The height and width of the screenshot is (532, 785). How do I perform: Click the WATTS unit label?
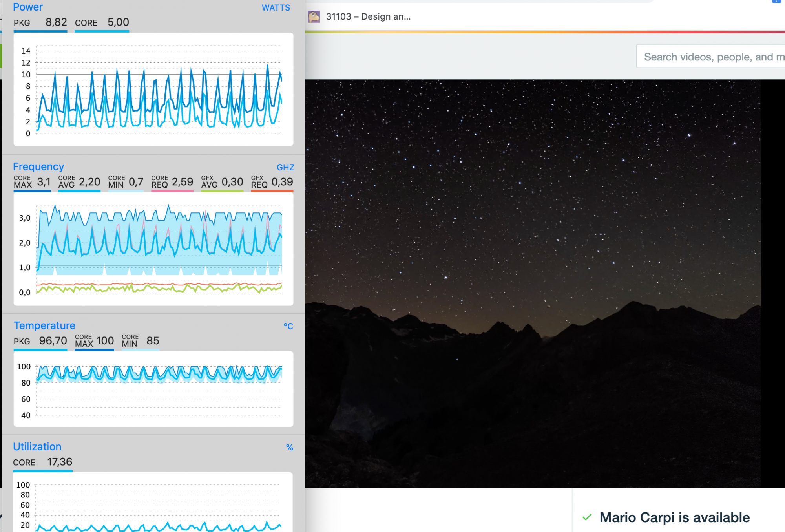(x=276, y=8)
